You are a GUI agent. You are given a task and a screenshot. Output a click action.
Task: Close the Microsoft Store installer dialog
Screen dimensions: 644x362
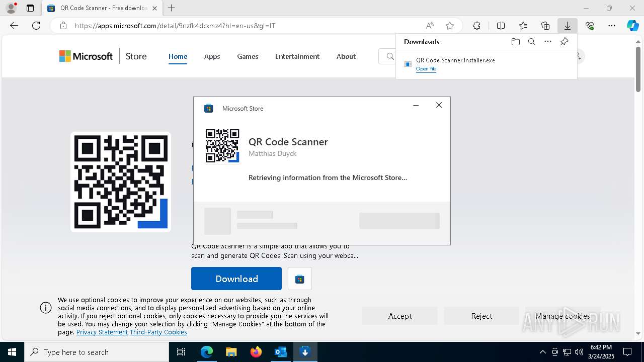[x=439, y=105]
